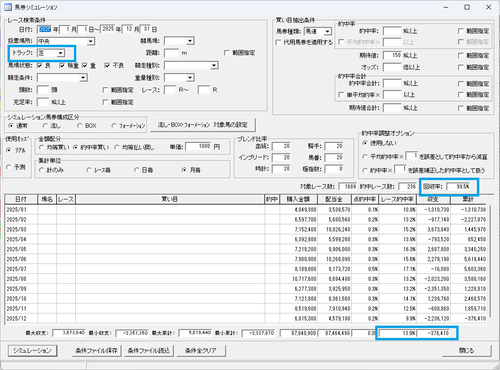
Task: Set aggregation unit to レース毎
Action: click(x=89, y=170)
